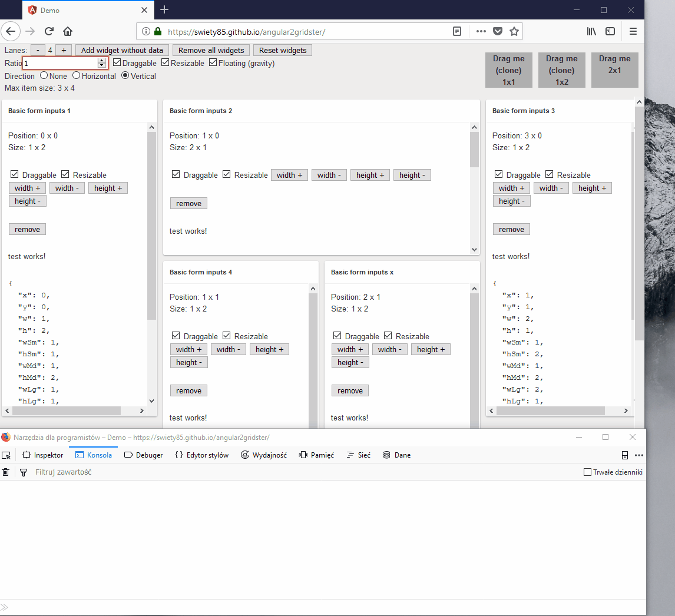The image size is (675, 616).
Task: Clear console output with trash icon
Action: point(6,472)
